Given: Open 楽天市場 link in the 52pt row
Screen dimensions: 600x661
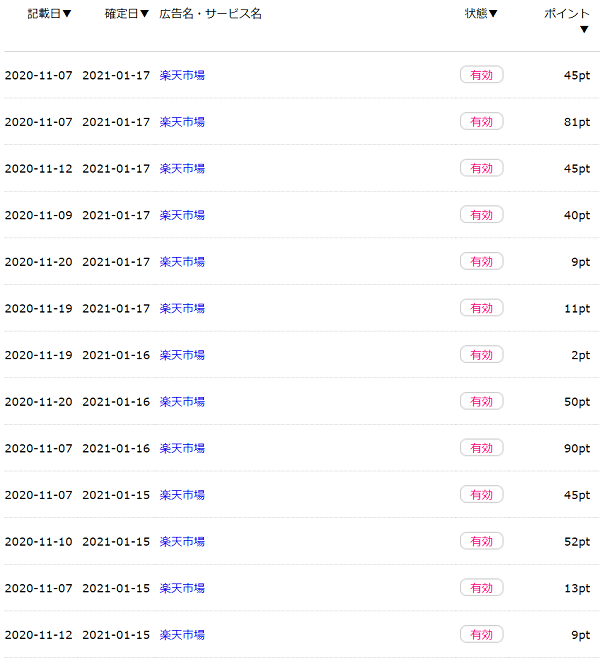Looking at the screenshot, I should (x=182, y=542).
